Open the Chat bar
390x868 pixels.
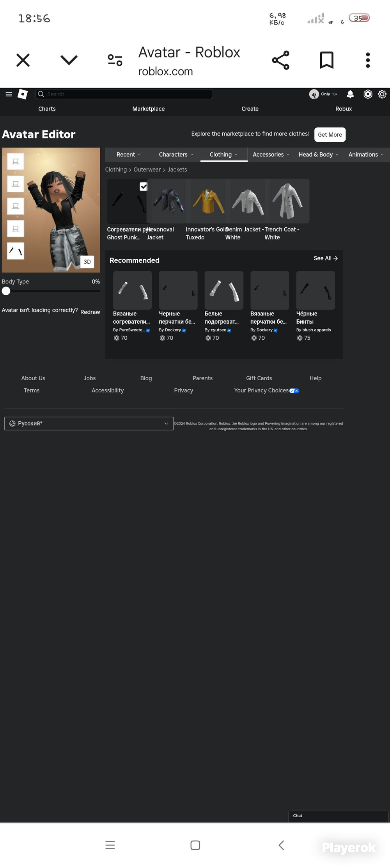point(339,816)
